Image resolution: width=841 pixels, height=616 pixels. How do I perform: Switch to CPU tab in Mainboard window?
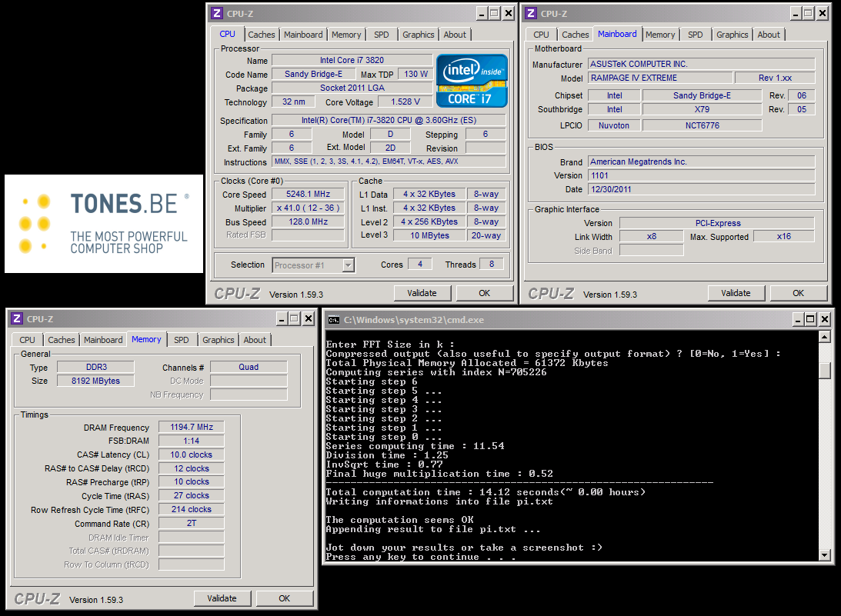pos(541,35)
